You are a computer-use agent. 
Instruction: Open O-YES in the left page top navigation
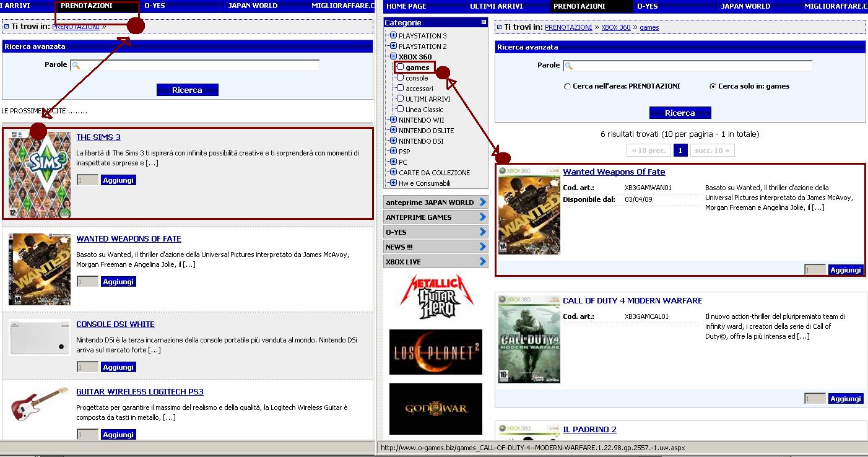[155, 6]
